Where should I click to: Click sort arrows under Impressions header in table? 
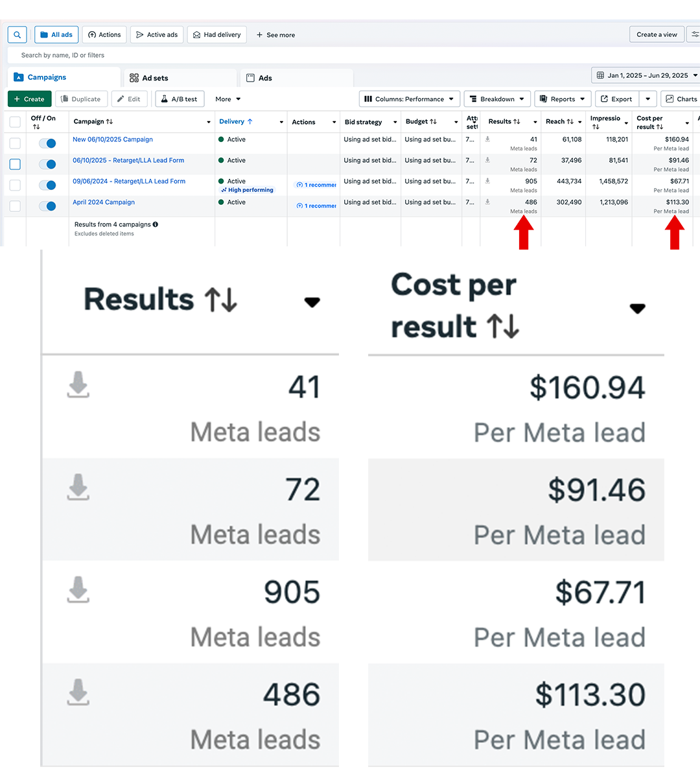pyautogui.click(x=596, y=127)
